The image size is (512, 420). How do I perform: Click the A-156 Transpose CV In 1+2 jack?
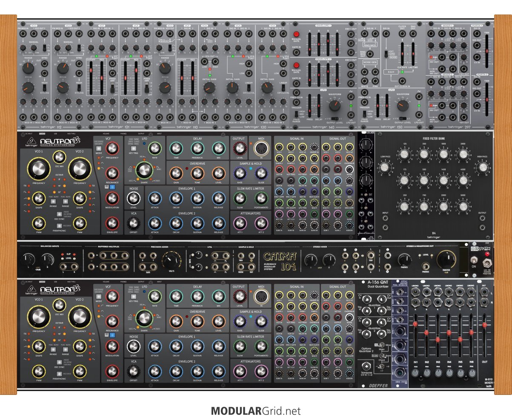[x=366, y=366]
